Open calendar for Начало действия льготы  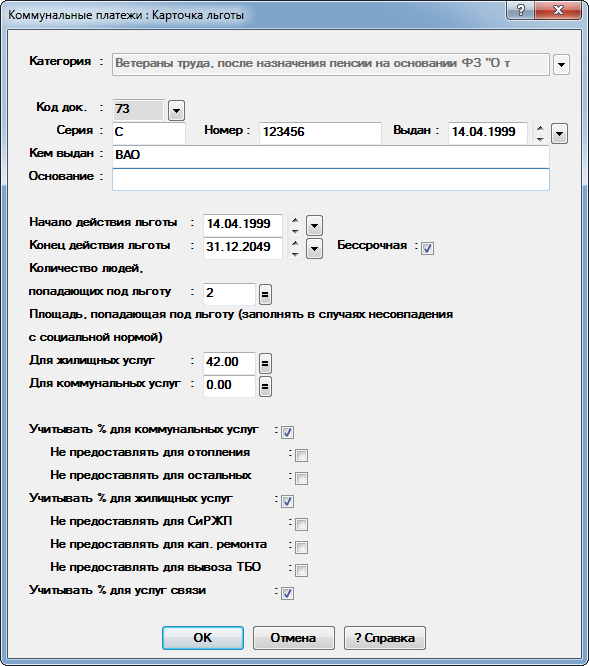click(314, 226)
